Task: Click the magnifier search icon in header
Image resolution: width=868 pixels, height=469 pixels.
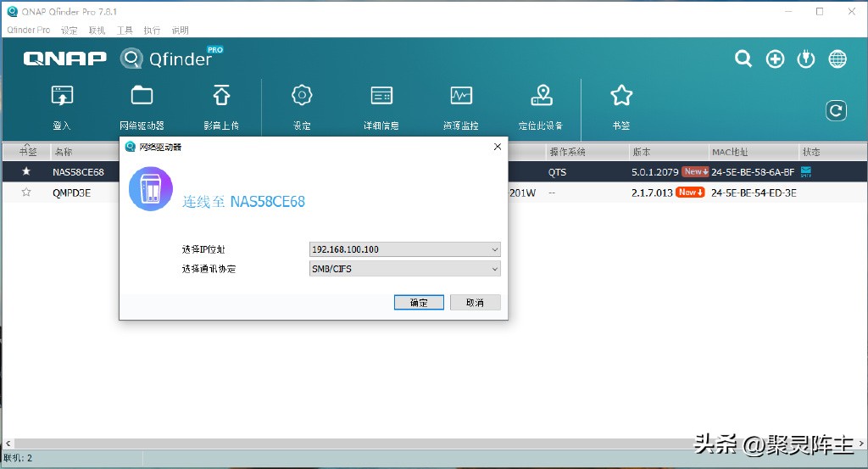Action: [x=743, y=59]
